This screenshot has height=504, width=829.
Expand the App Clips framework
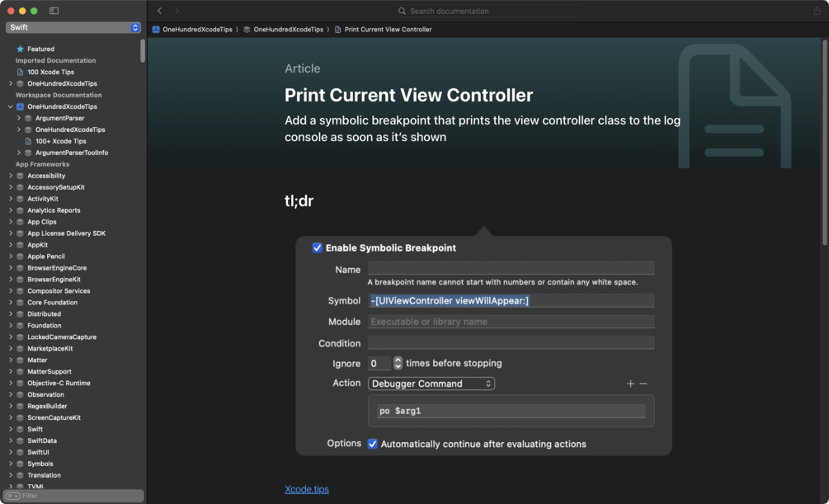click(11, 222)
